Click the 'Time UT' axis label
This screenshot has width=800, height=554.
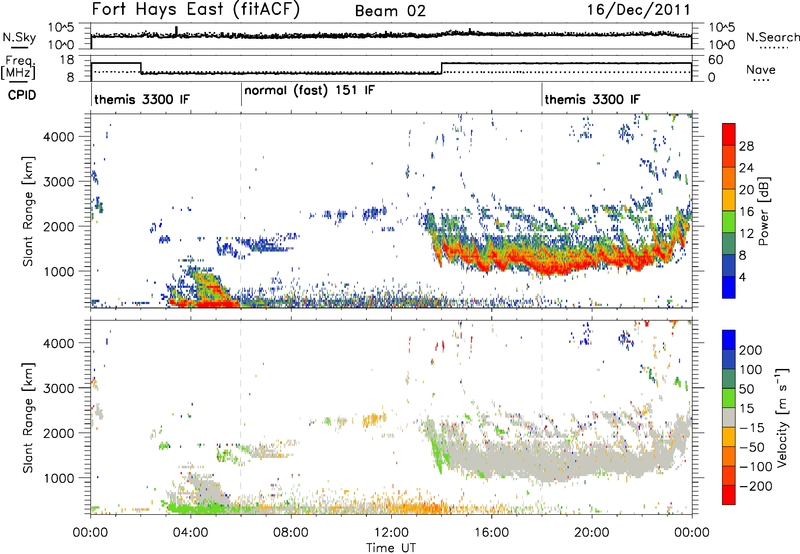click(x=391, y=547)
